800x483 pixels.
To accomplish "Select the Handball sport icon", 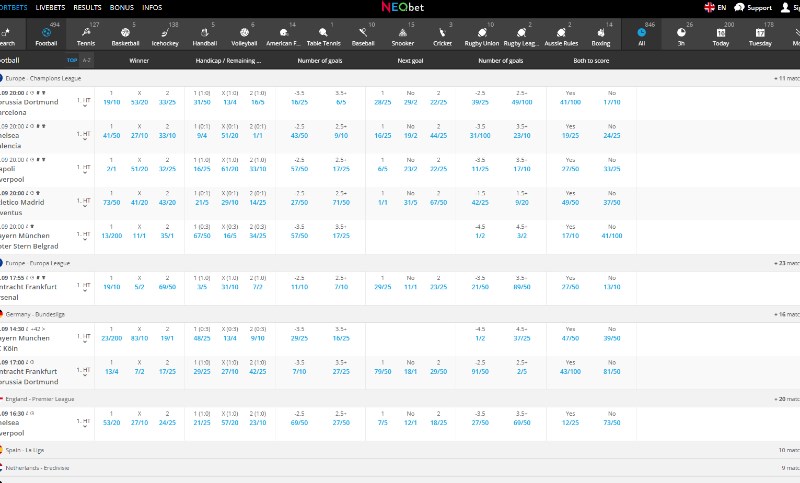I will 205,35.
